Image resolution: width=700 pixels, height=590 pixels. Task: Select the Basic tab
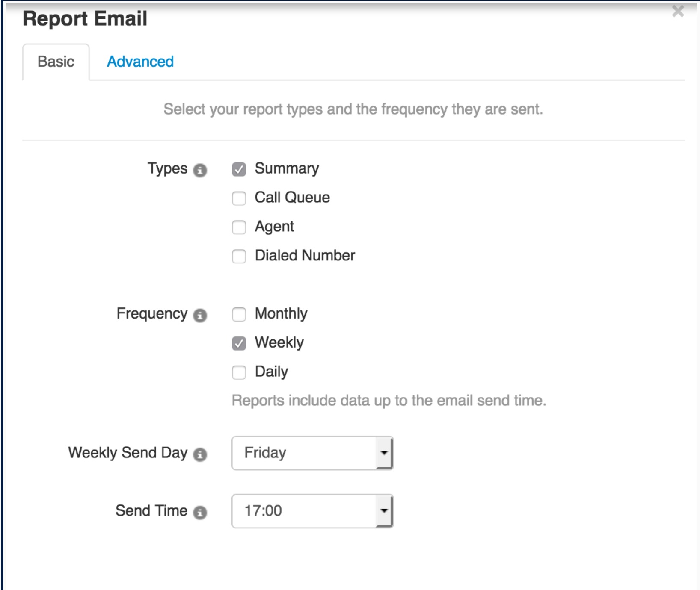[56, 61]
